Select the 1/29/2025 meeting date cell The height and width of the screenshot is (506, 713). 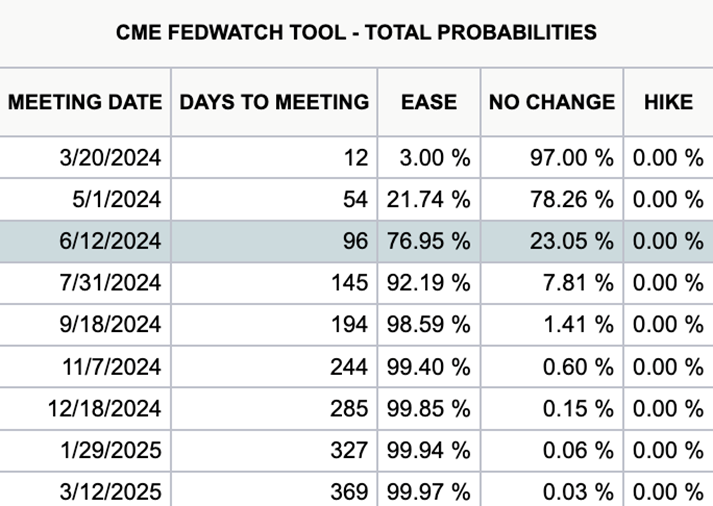point(85,450)
